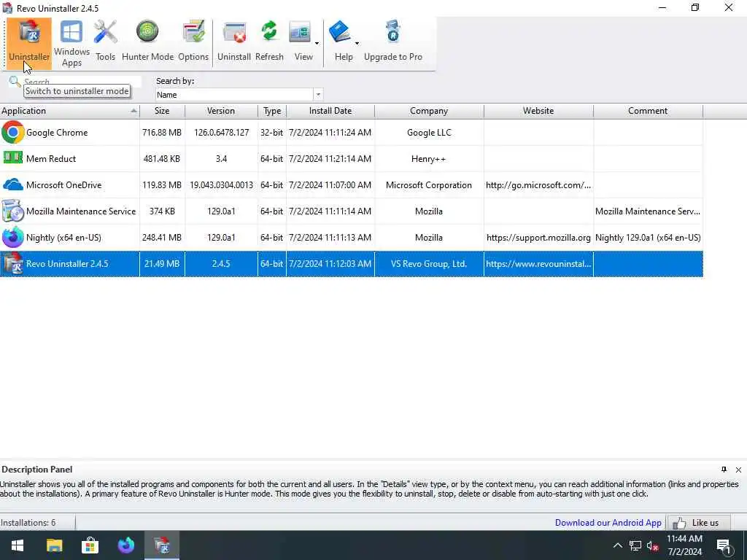
Task: Click the 'Google Chrome' application name
Action: point(57,133)
